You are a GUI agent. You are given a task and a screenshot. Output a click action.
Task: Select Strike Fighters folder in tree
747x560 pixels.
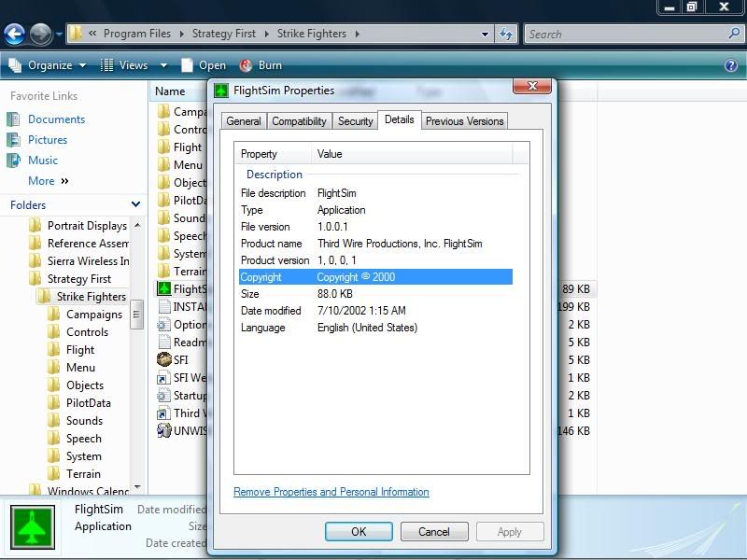pos(91,297)
